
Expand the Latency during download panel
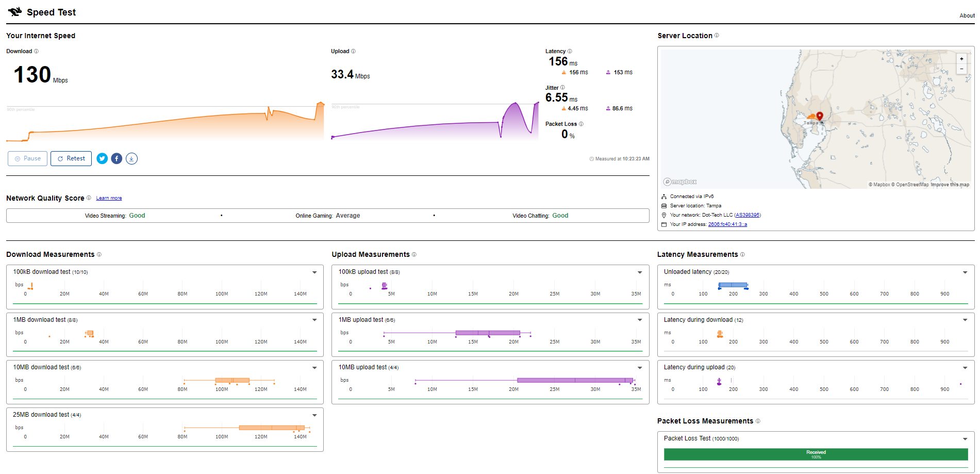coord(965,320)
